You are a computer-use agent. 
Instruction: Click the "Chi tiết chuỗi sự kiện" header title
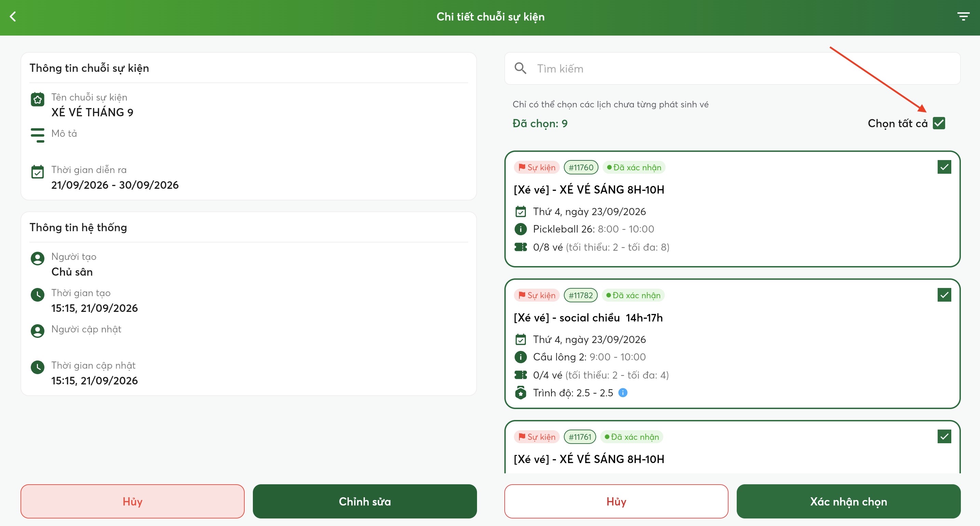point(490,17)
